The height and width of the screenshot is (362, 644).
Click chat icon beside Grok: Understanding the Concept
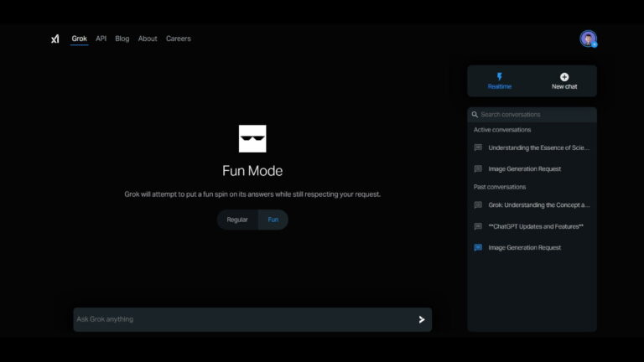click(x=478, y=204)
